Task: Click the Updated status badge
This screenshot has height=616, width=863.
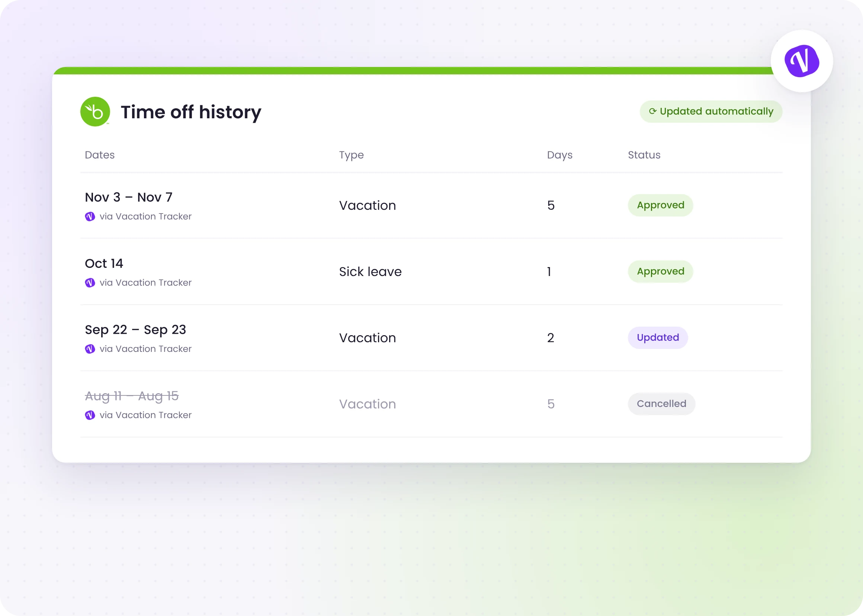Action: 658,338
